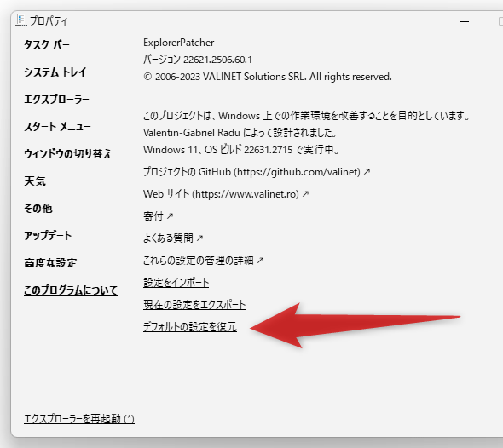Open the 天気 section
Viewport: 503px width, 448px height.
[35, 181]
